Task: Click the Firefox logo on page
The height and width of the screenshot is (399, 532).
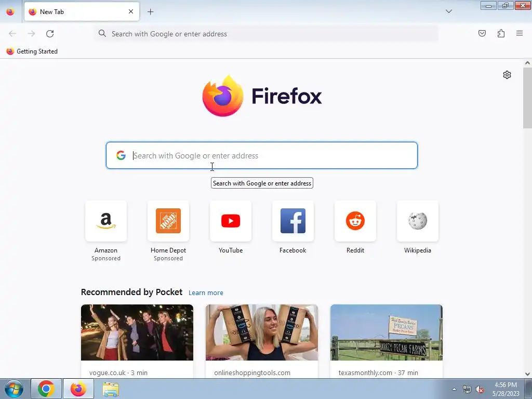Action: 262,96
